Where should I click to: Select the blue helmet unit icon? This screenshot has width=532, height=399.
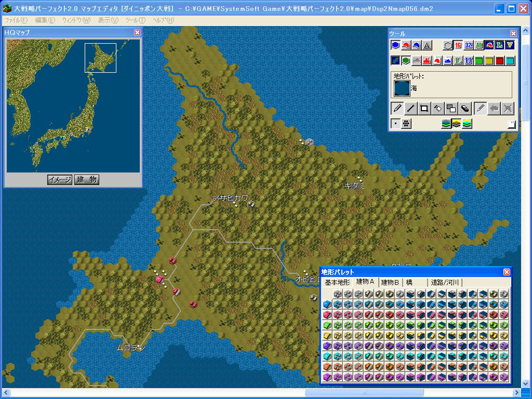click(417, 45)
